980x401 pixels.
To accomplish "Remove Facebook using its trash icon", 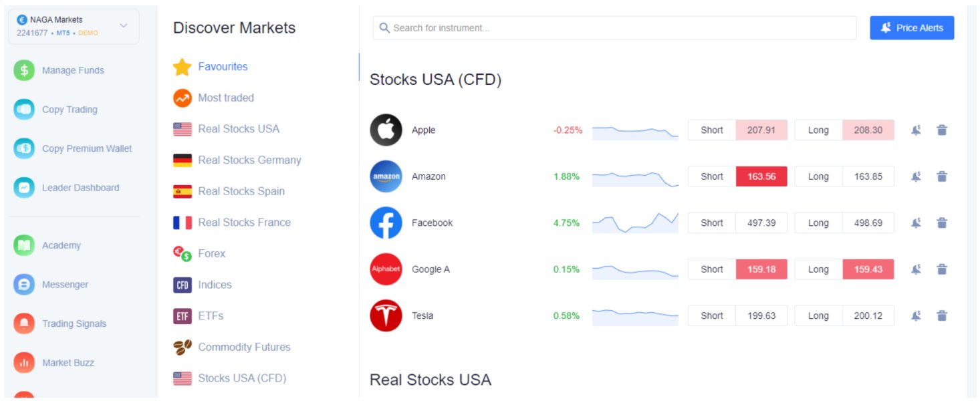I will [x=942, y=223].
